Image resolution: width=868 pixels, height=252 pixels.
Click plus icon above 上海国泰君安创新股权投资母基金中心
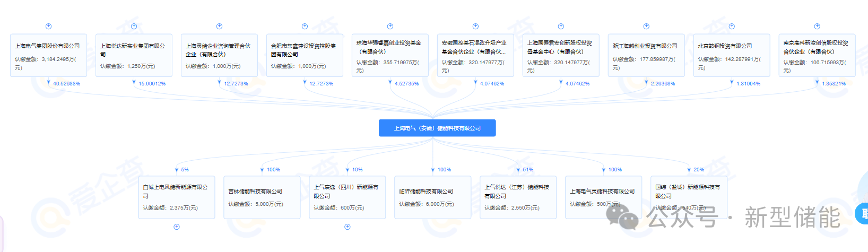pos(561,27)
